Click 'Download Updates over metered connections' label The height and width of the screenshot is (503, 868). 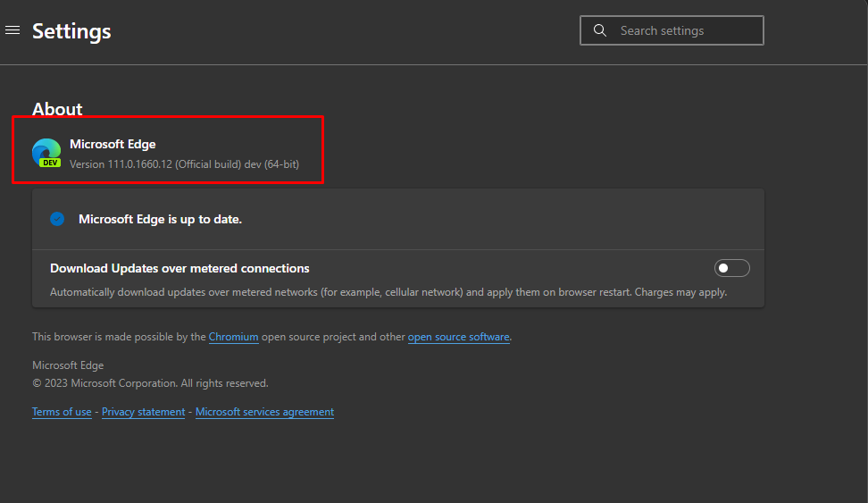[179, 268]
